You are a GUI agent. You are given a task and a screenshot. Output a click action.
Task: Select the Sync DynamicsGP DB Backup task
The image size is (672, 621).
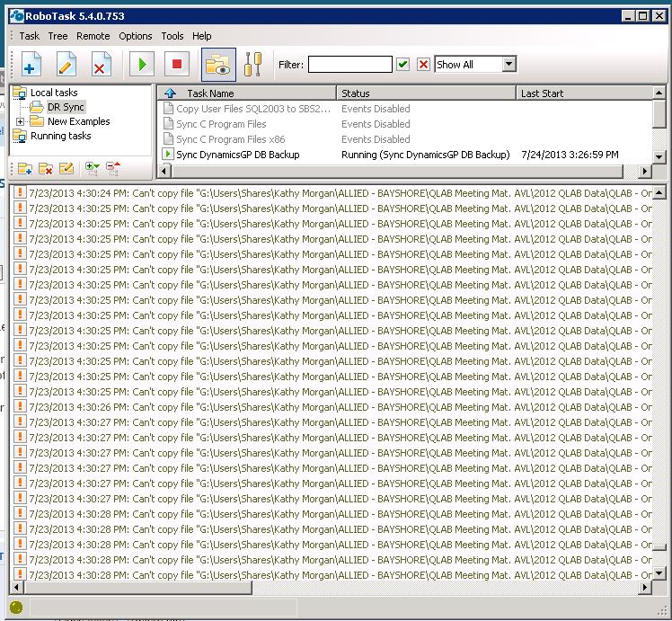point(238,155)
